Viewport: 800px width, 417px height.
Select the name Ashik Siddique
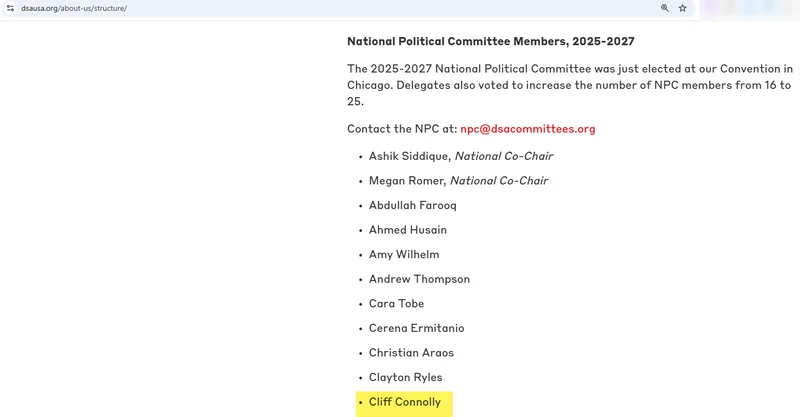[x=409, y=157]
